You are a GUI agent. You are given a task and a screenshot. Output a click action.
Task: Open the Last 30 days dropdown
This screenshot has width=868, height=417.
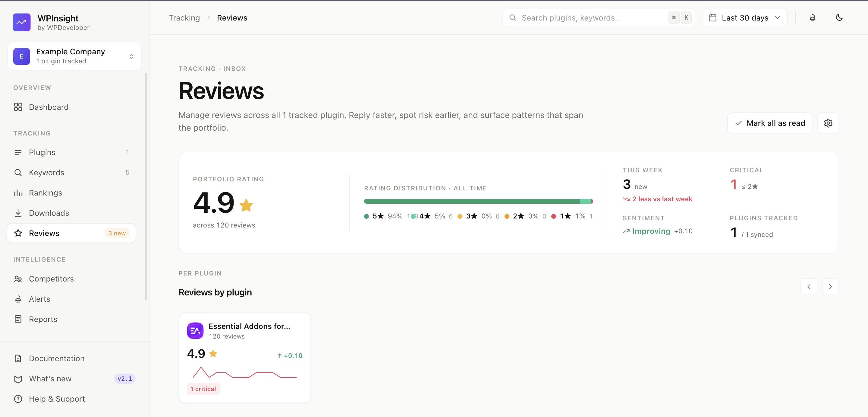coord(745,18)
